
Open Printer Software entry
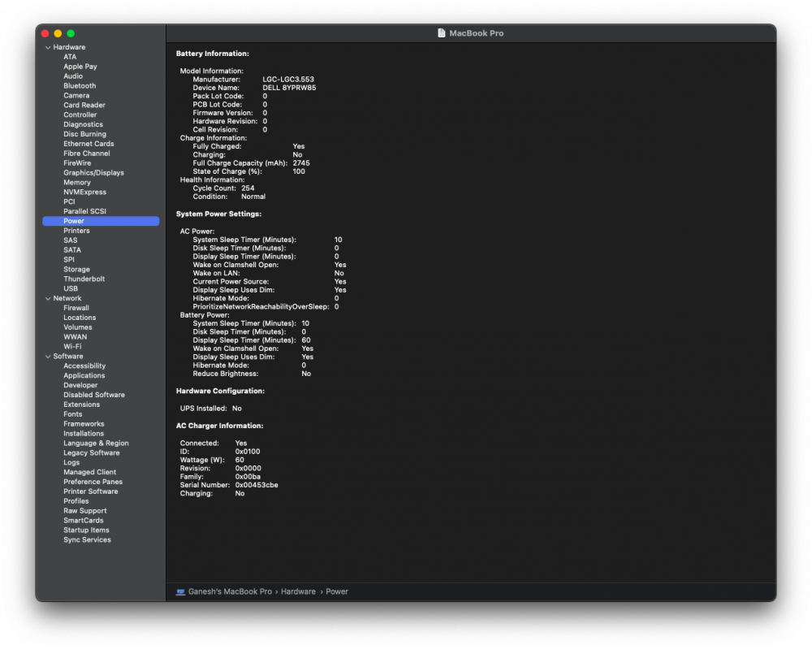(x=91, y=492)
